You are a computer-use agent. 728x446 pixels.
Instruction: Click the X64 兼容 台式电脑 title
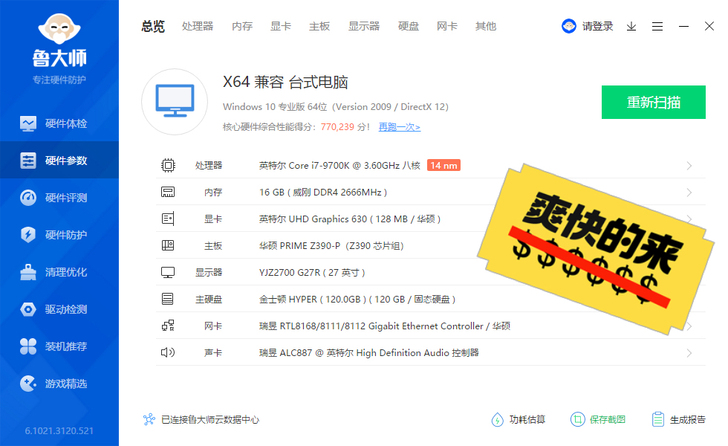(x=285, y=82)
